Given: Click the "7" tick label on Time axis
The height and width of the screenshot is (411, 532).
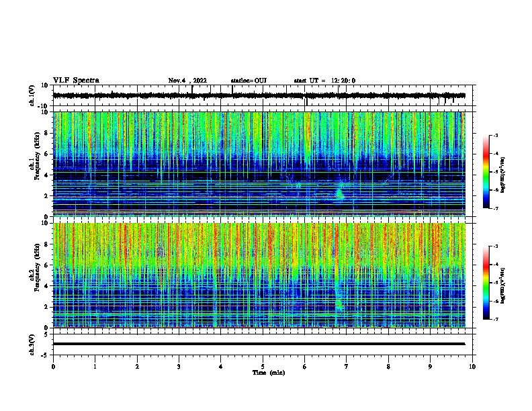Looking at the screenshot, I should click(x=347, y=367).
